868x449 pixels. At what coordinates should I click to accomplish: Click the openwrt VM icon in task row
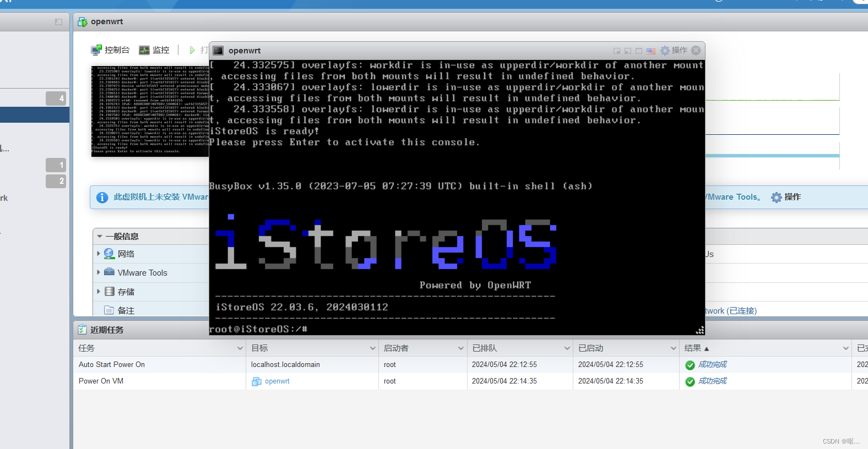(257, 381)
